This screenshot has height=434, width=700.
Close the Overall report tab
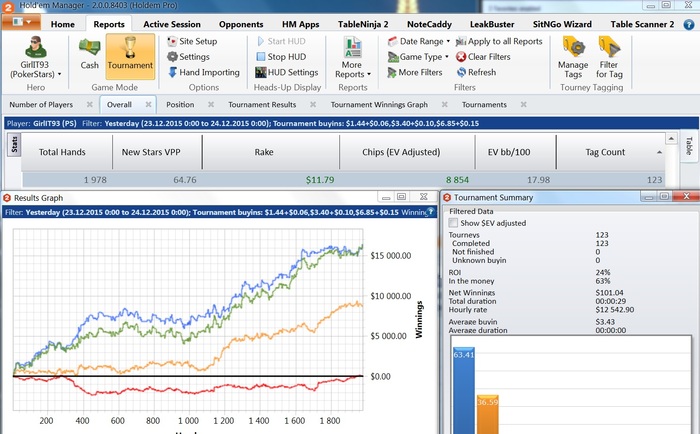[x=148, y=104]
